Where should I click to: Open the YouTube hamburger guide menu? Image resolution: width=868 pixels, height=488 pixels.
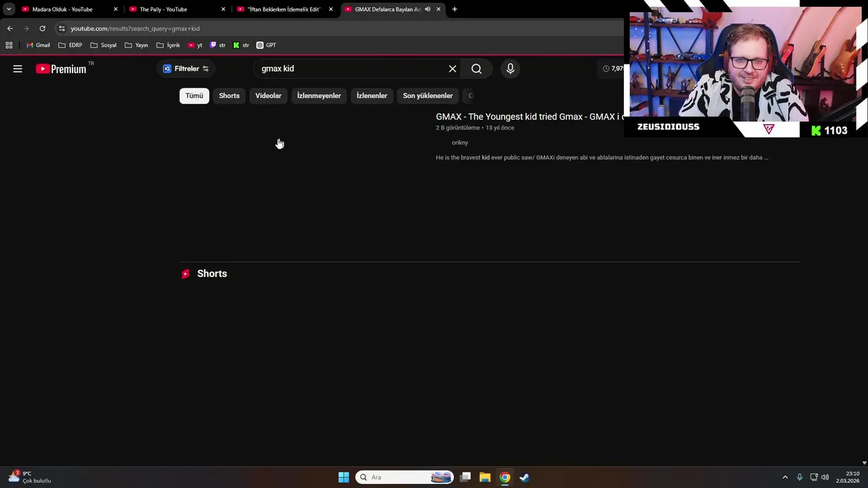(18, 68)
